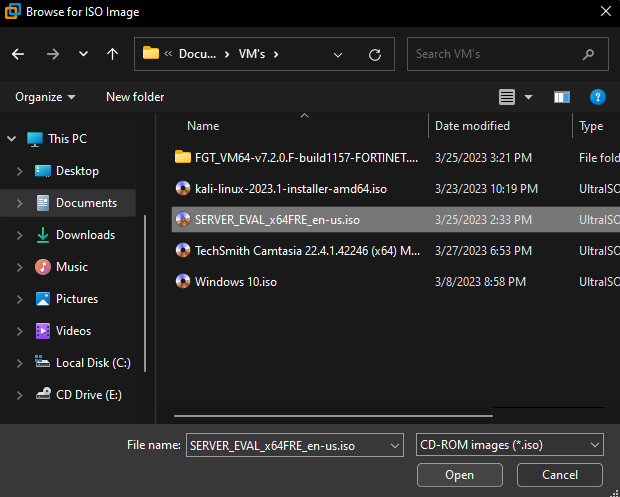The height and width of the screenshot is (497, 620).
Task: Expand the Pictures tree node
Action: tap(19, 299)
